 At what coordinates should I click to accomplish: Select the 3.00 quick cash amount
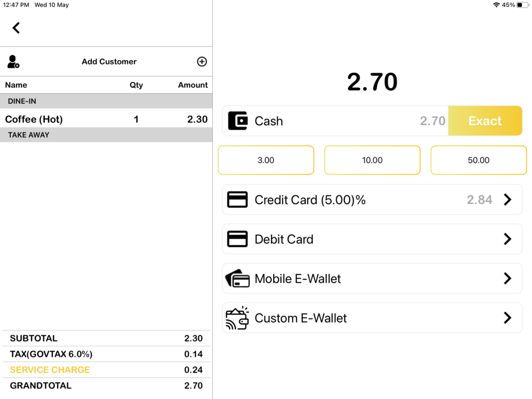pyautogui.click(x=266, y=160)
